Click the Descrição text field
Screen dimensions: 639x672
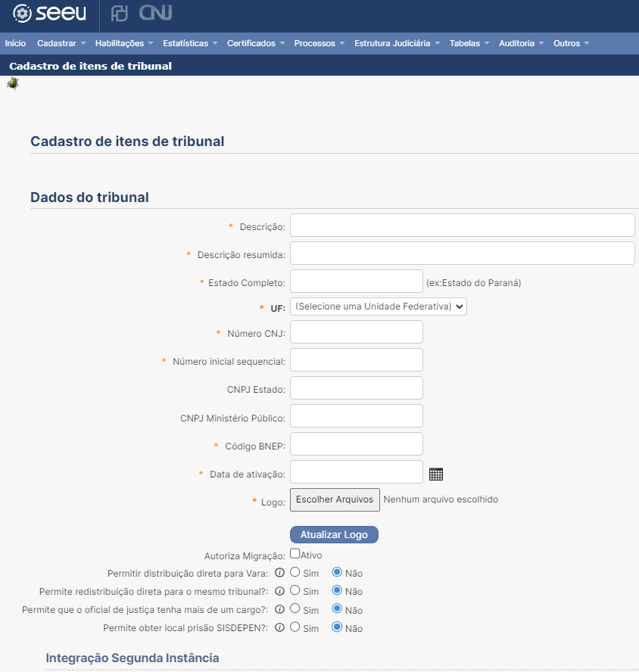462,226
